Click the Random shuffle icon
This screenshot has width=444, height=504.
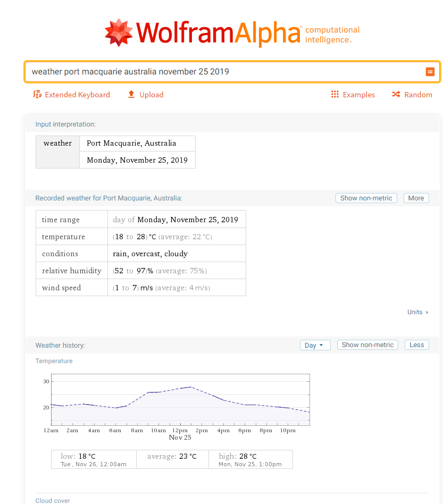(x=396, y=94)
